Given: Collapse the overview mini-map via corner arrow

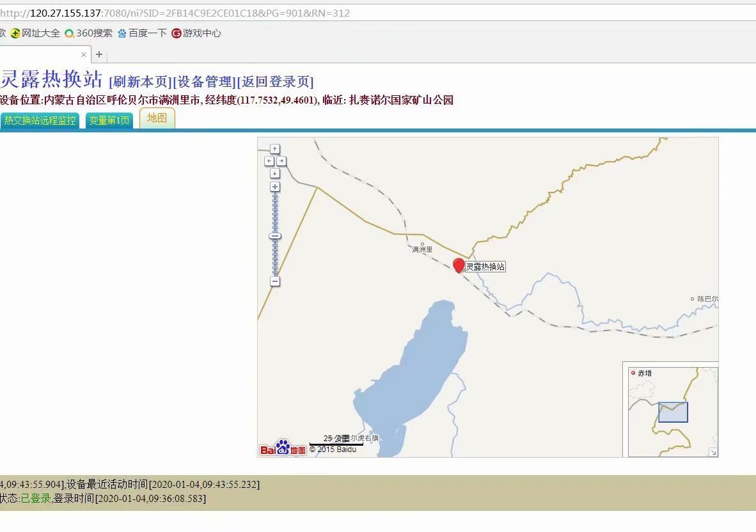Looking at the screenshot, I should (713, 452).
